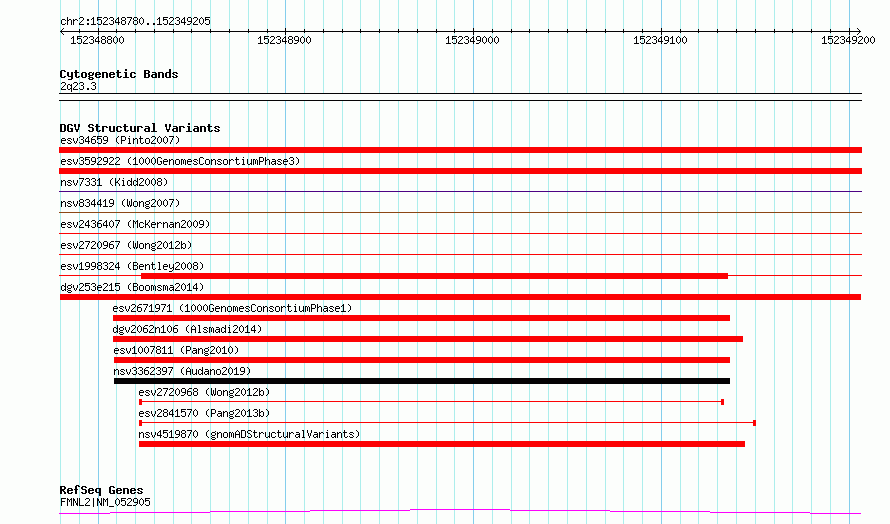Click the DGV Structural Variants track title
The width and height of the screenshot is (890, 524).
click(140, 128)
